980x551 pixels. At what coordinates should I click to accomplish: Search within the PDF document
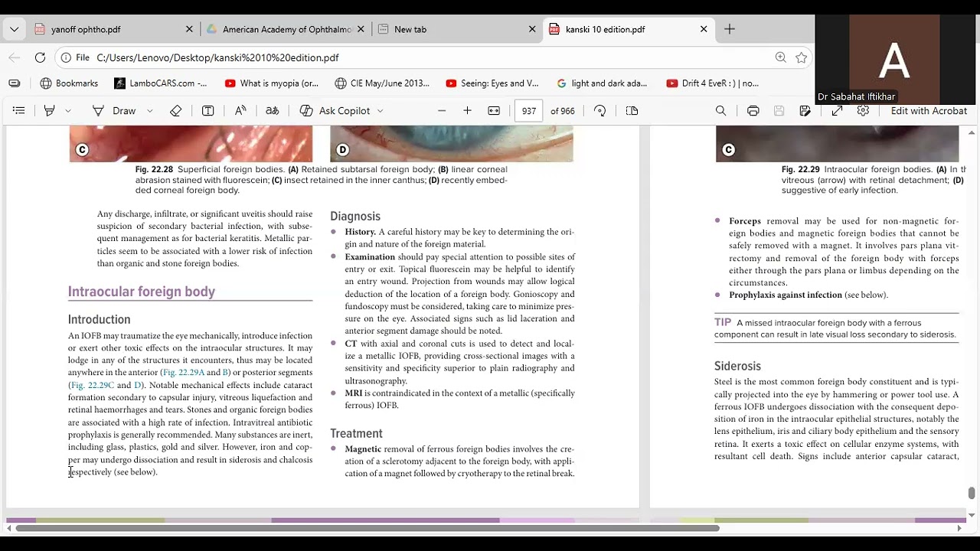tap(720, 111)
